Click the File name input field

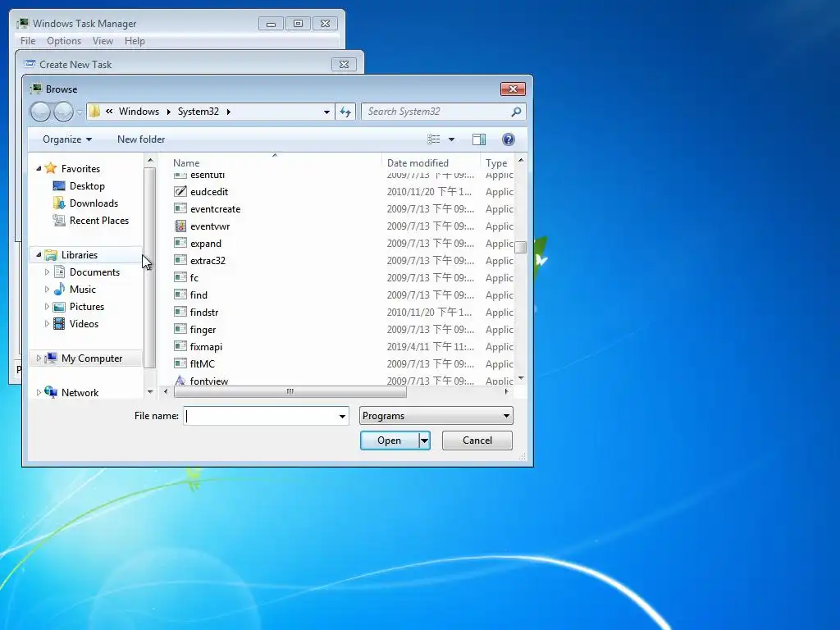pos(260,416)
